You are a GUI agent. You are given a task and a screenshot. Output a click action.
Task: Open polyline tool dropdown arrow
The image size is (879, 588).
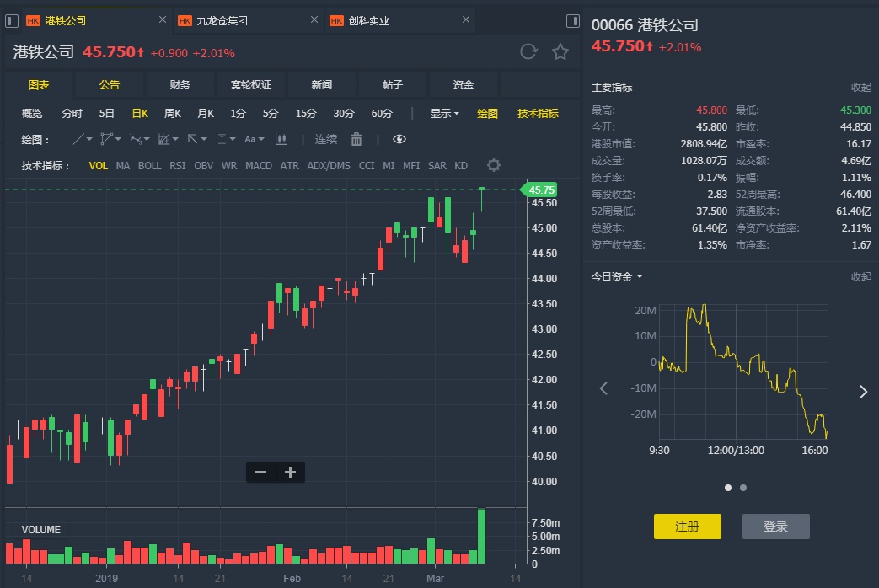click(x=118, y=139)
